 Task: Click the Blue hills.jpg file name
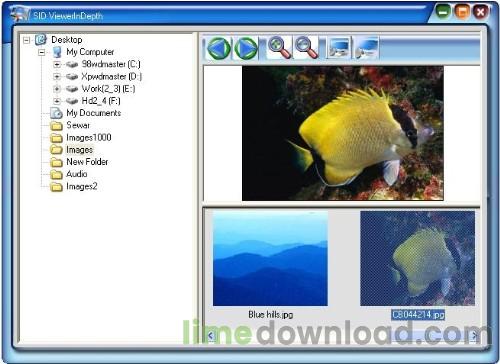pos(270,314)
